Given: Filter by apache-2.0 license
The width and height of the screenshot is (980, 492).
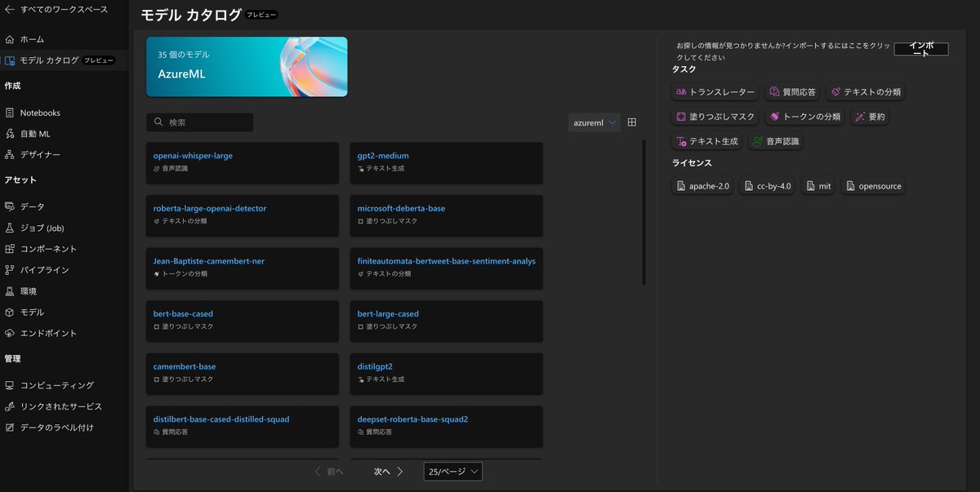Looking at the screenshot, I should tap(703, 186).
